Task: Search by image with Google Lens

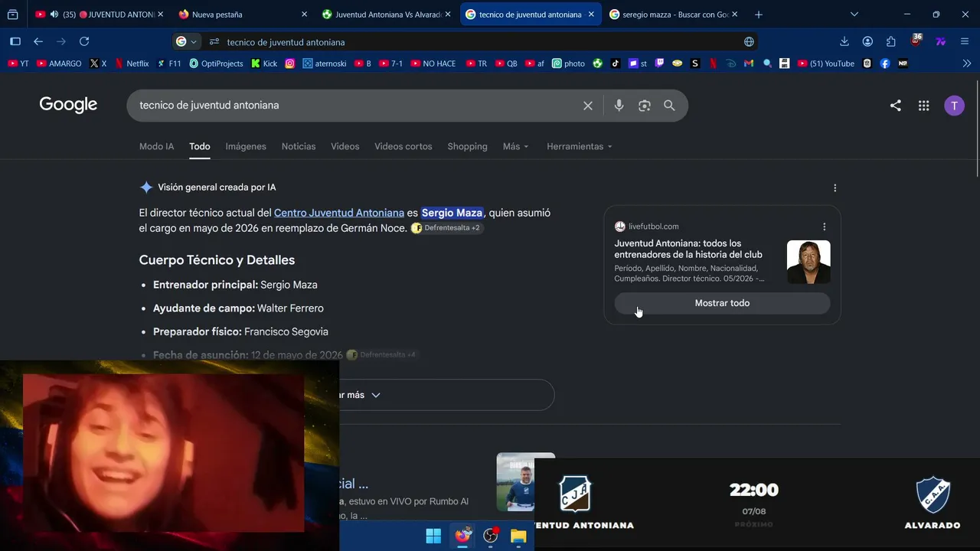Action: 645,106
